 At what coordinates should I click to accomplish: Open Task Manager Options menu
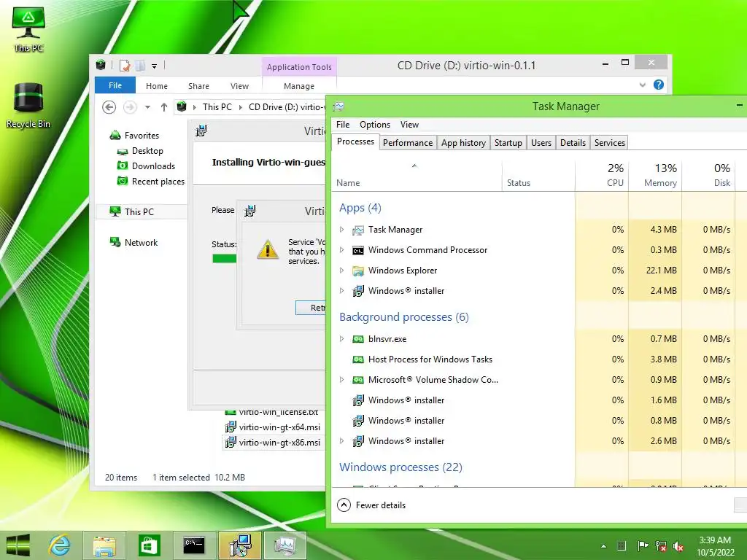point(375,125)
